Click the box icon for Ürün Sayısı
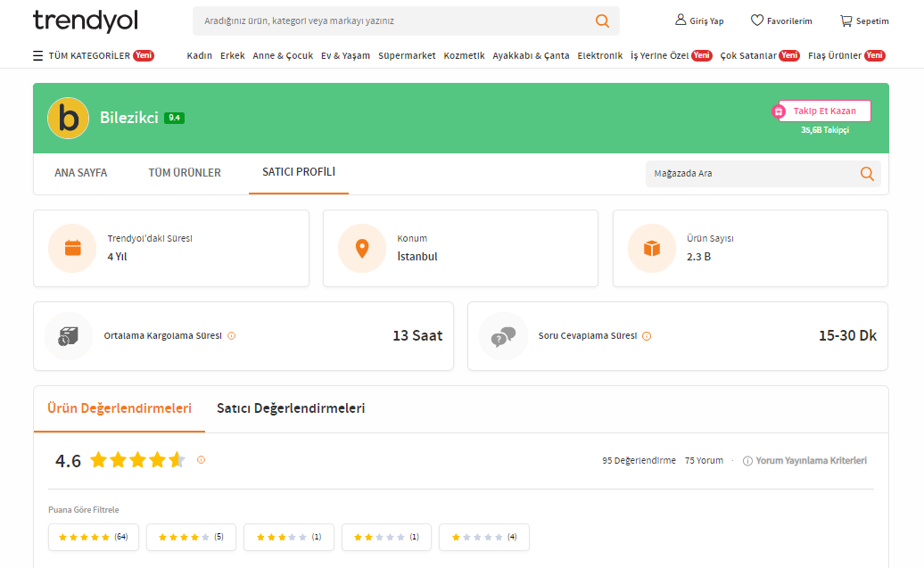This screenshot has width=924, height=568. tap(652, 248)
